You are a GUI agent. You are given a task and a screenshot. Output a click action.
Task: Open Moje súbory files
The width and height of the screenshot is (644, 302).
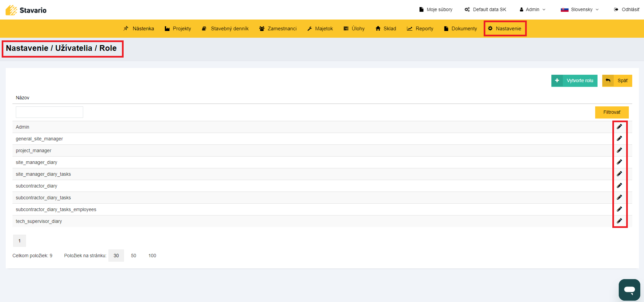tap(436, 9)
